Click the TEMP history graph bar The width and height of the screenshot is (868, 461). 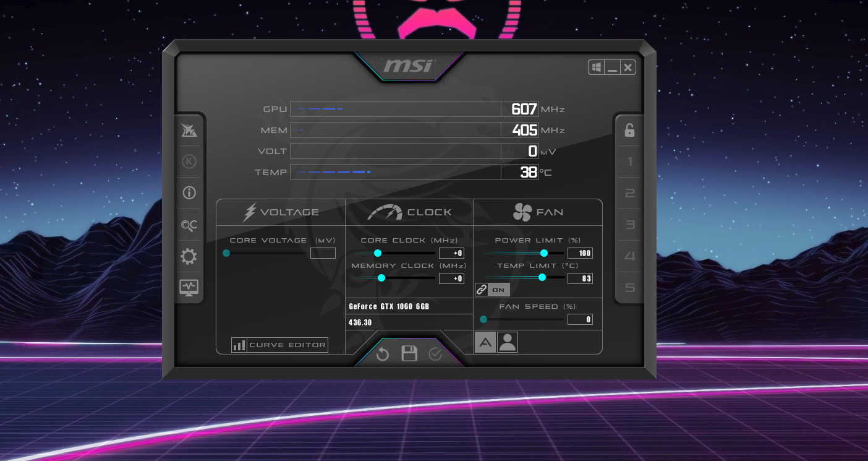tap(396, 172)
